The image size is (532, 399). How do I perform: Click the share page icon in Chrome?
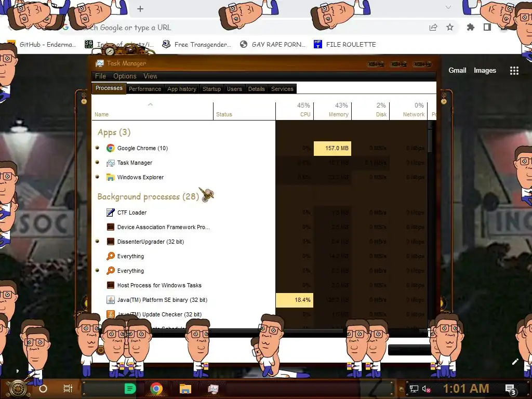click(433, 27)
